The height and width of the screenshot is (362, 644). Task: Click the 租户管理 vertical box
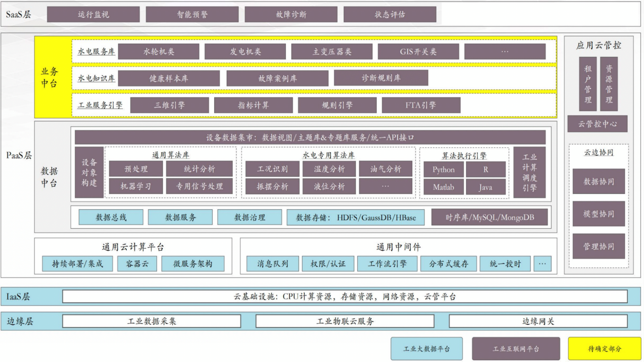click(x=588, y=84)
